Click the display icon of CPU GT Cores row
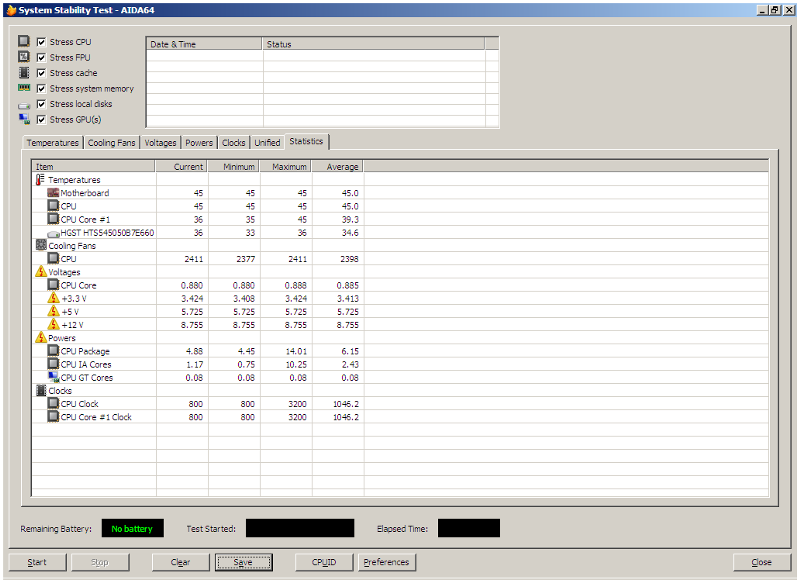This screenshot has width=800, height=580. tap(53, 377)
